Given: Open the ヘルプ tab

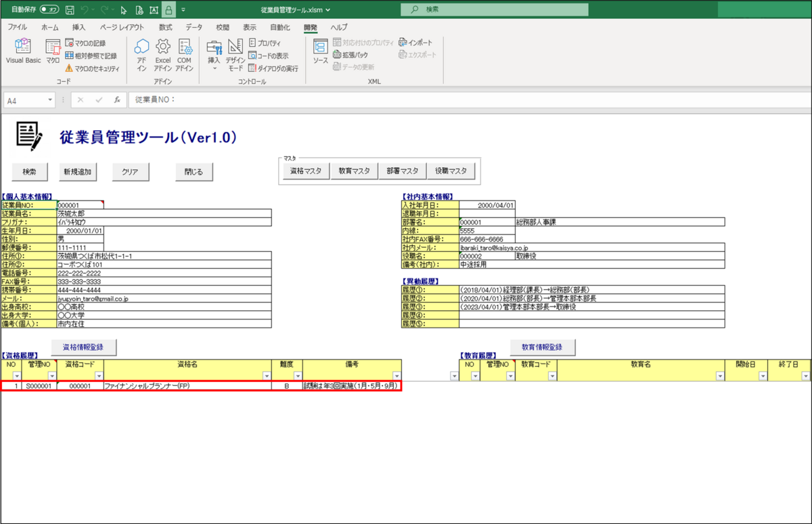Looking at the screenshot, I should 339,27.
